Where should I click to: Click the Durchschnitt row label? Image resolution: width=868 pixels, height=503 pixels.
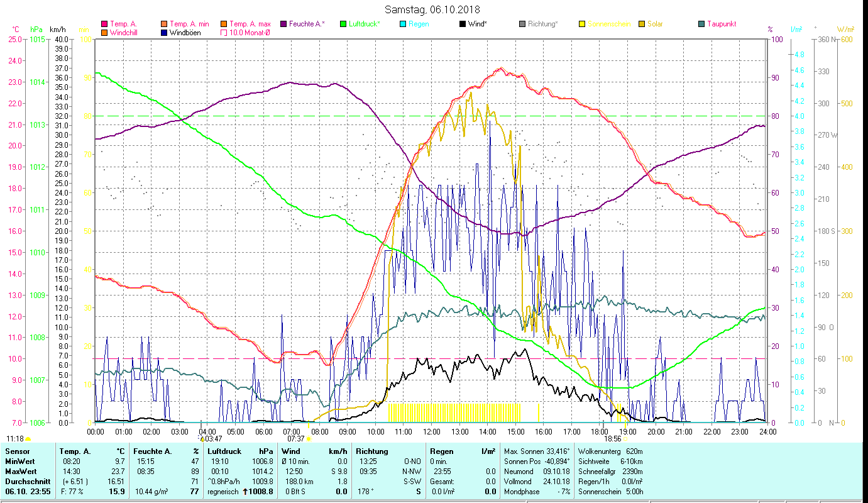[28, 481]
